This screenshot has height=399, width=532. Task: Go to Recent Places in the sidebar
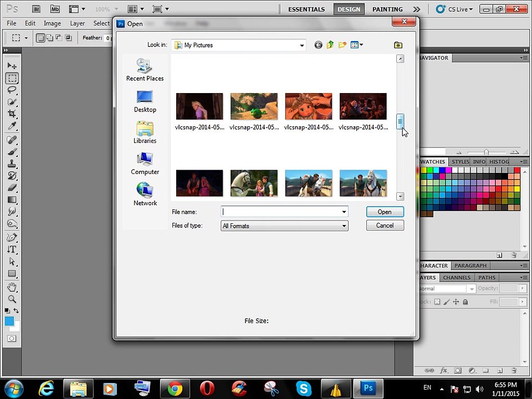click(x=145, y=70)
